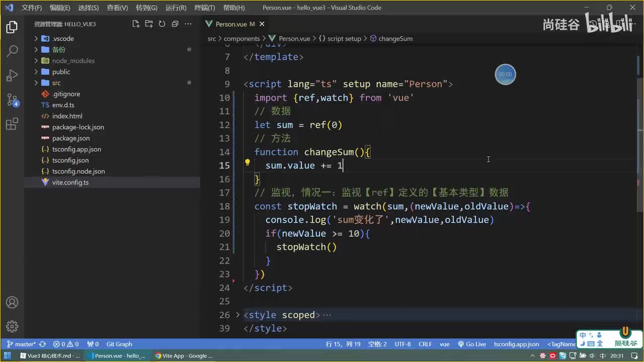This screenshot has height=362, width=644.
Task: Collapse all folders in explorer
Action: coord(175,24)
